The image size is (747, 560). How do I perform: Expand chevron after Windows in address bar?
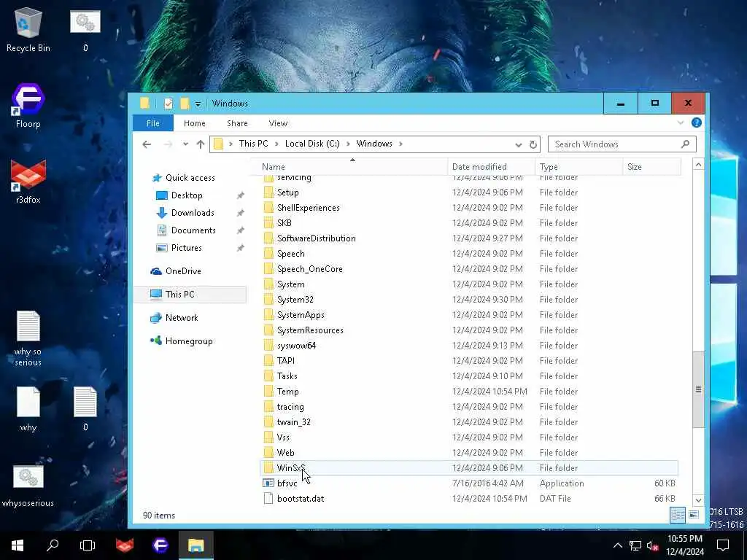point(400,144)
